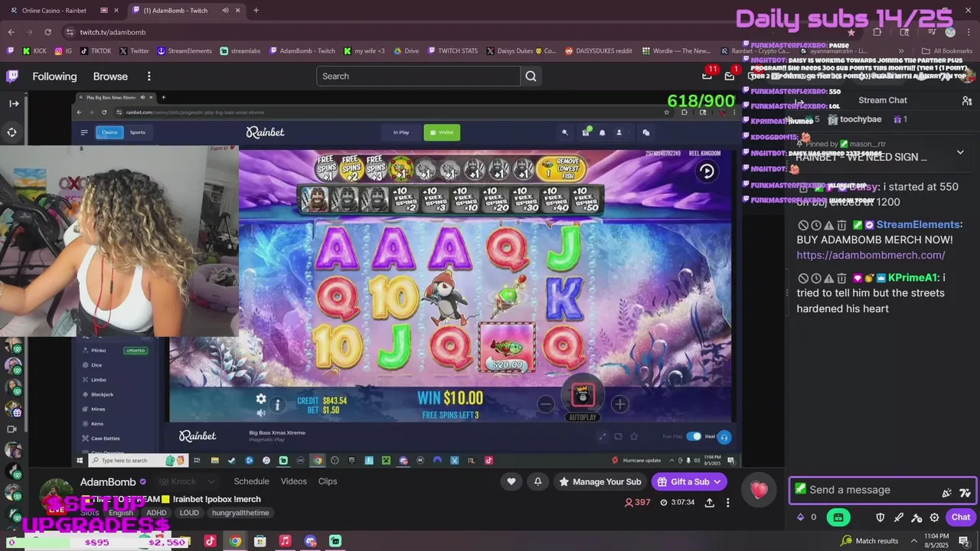The height and width of the screenshot is (551, 980).
Task: Open chat community users list icon
Action: [x=966, y=100]
